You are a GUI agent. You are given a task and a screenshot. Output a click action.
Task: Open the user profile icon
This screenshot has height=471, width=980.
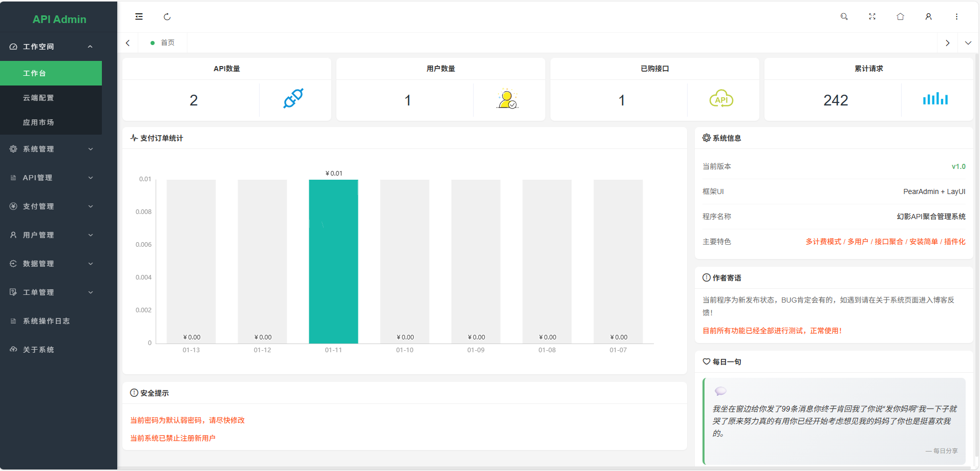[x=928, y=16]
